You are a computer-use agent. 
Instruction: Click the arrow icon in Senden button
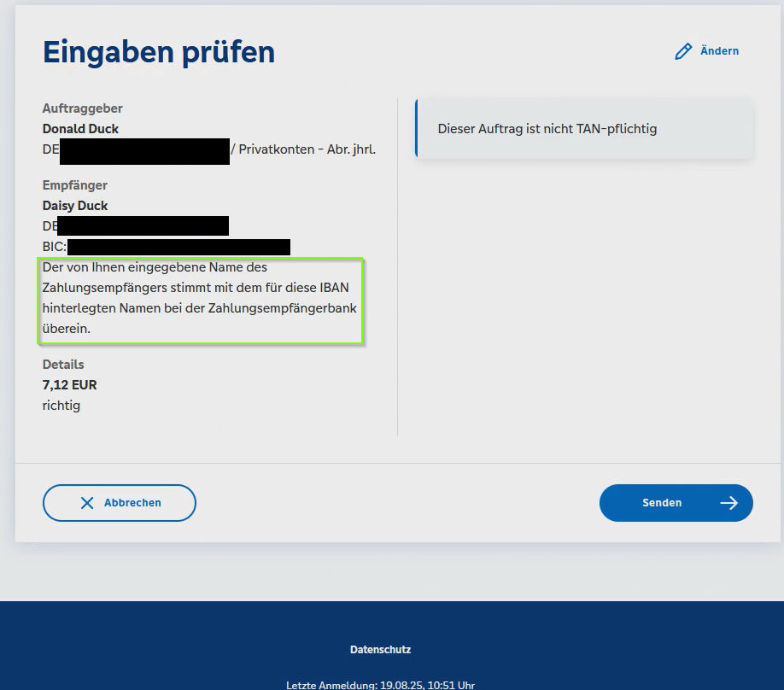pyautogui.click(x=728, y=503)
